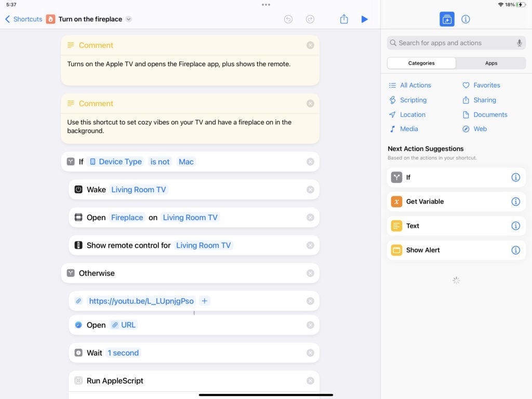Remove the Otherwise action
This screenshot has width=532, height=399.
coord(310,273)
